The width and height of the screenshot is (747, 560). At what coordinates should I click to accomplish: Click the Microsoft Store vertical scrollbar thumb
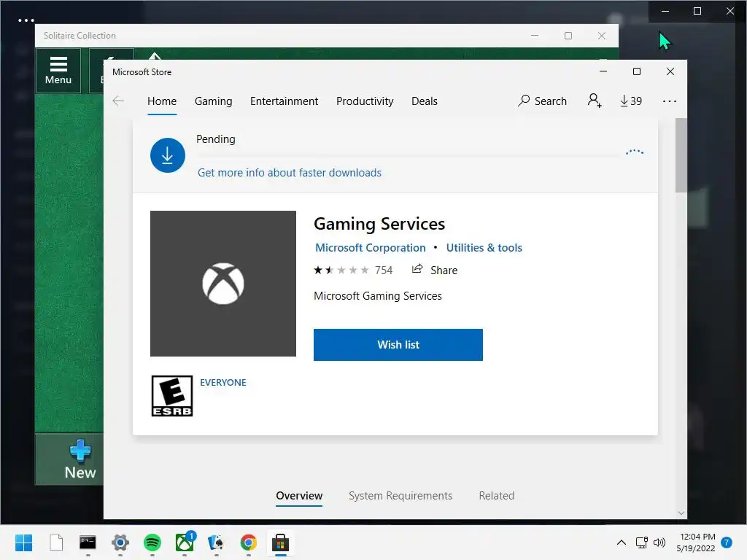pyautogui.click(x=681, y=155)
